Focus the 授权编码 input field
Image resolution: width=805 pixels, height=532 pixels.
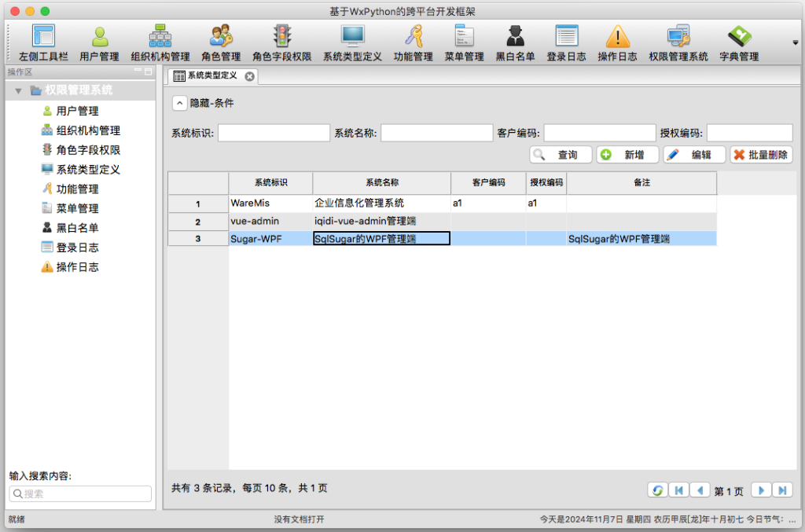tap(749, 133)
